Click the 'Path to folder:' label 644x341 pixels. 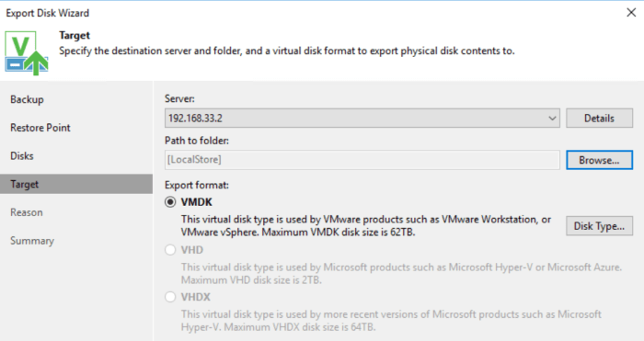click(197, 141)
